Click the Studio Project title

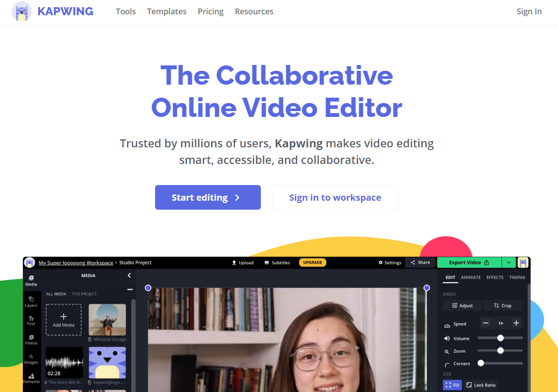(x=135, y=263)
